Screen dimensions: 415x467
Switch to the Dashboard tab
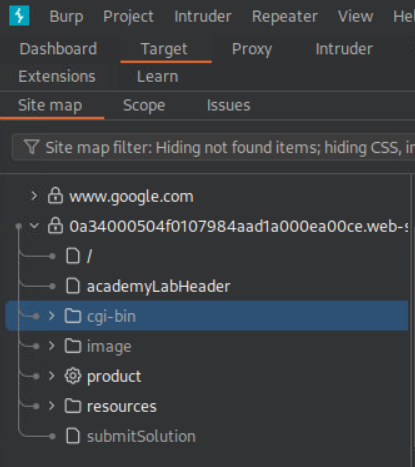coord(58,49)
